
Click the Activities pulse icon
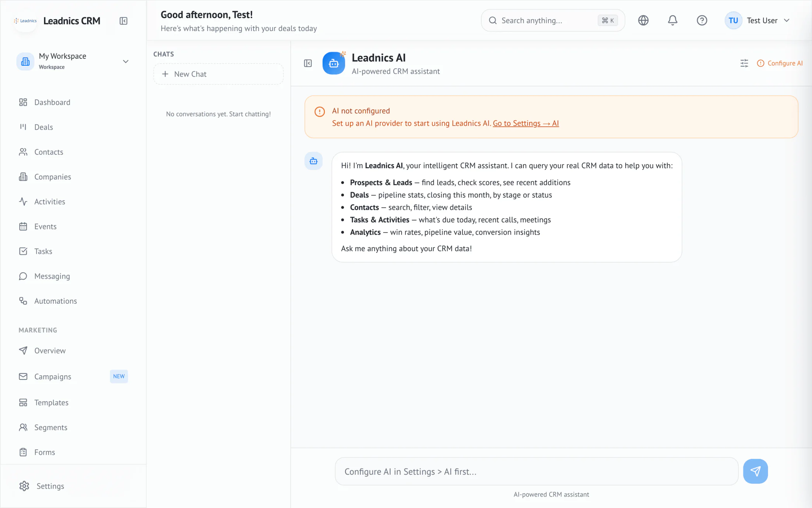point(23,202)
